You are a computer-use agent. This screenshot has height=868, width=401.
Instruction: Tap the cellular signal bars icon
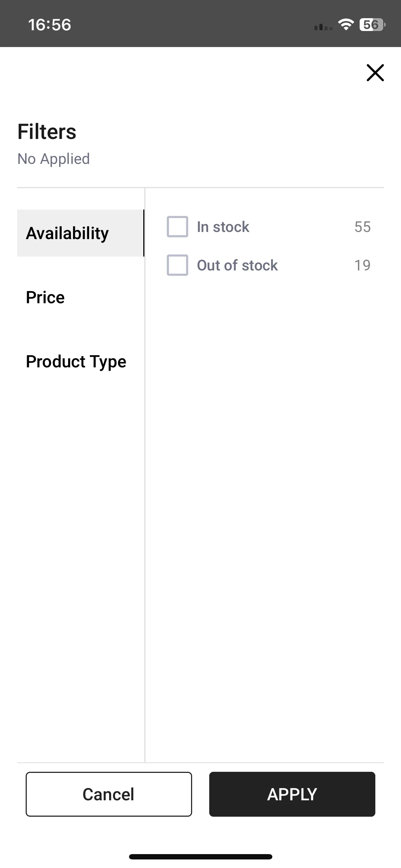pos(323,27)
